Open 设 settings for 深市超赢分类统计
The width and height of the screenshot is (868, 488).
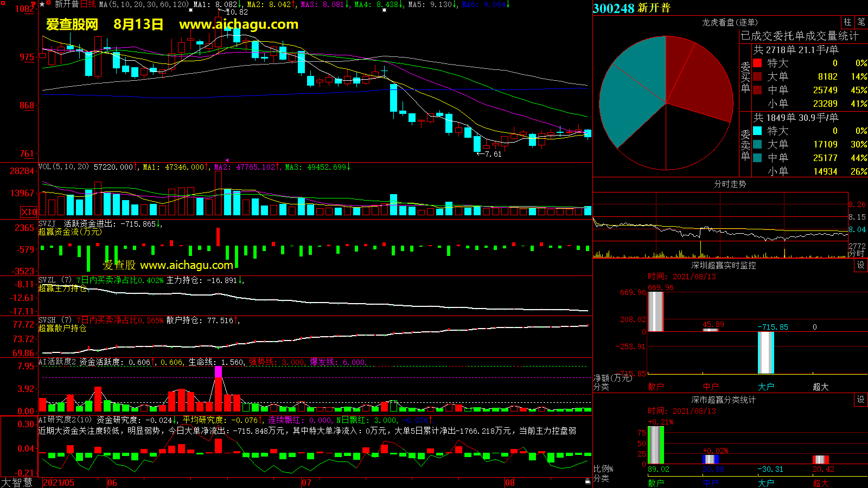pos(861,400)
